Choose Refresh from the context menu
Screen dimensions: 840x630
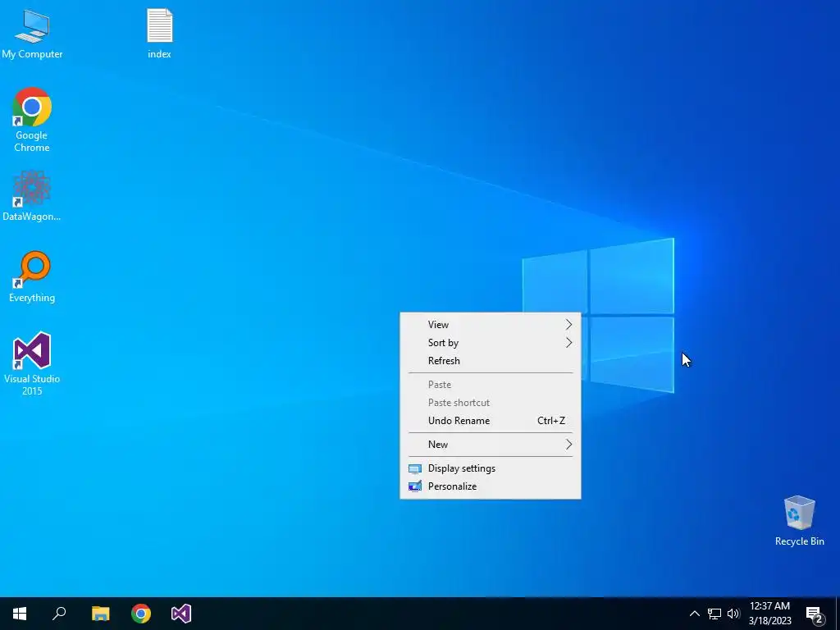click(491, 361)
